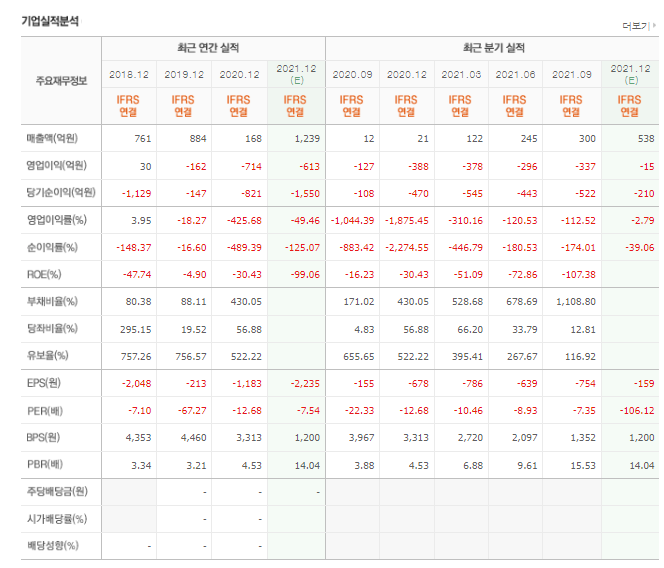
Task: Click the -2,274.55 net margin value
Action: (407, 248)
